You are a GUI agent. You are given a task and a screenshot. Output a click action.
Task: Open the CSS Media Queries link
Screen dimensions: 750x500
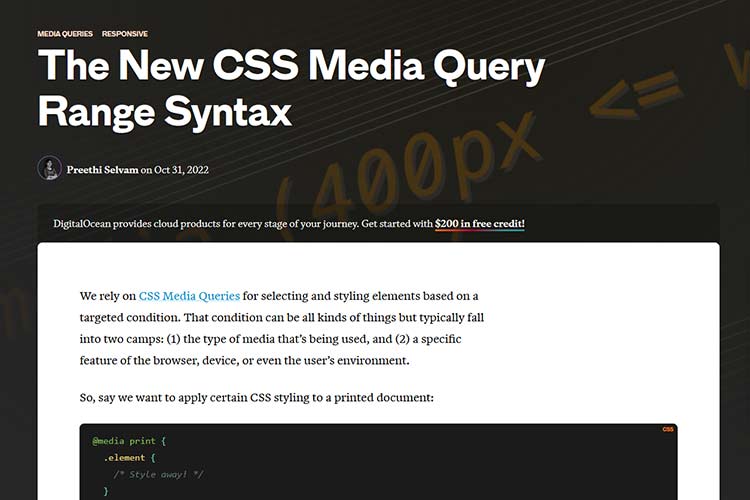pos(189,296)
